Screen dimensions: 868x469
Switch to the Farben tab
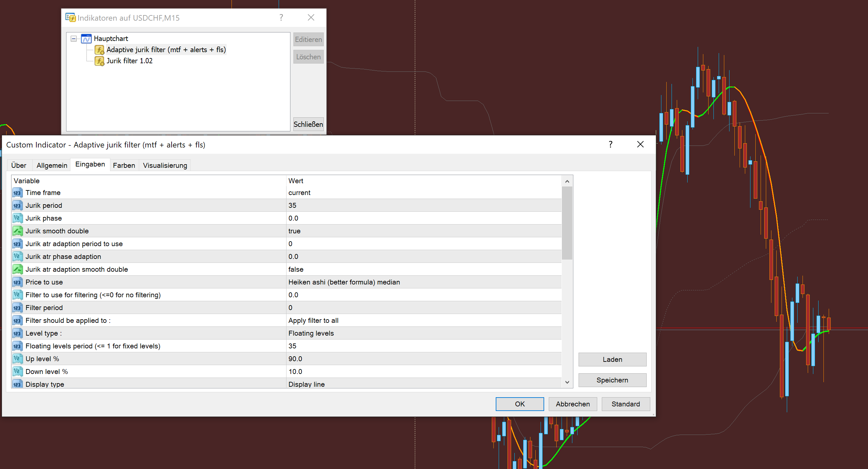coord(124,165)
